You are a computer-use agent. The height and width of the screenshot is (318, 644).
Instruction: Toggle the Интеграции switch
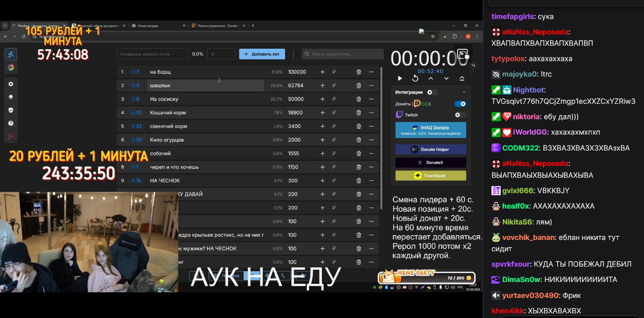(432, 92)
